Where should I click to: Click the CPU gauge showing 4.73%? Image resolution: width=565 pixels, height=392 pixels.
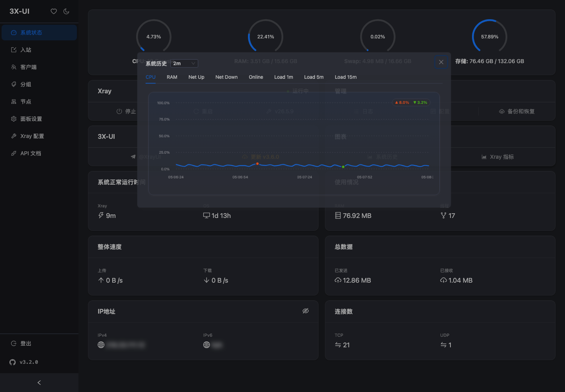pos(154,36)
